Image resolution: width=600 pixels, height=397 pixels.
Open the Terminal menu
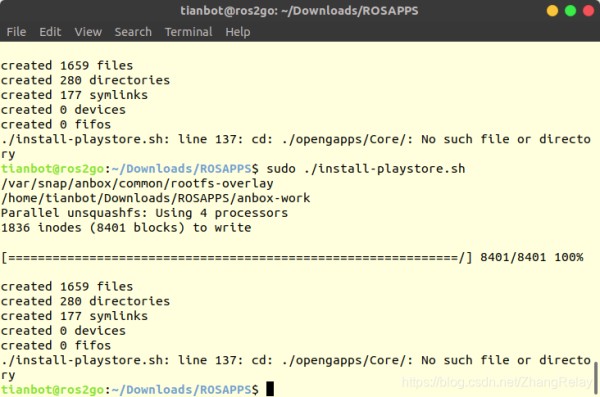[x=189, y=32]
